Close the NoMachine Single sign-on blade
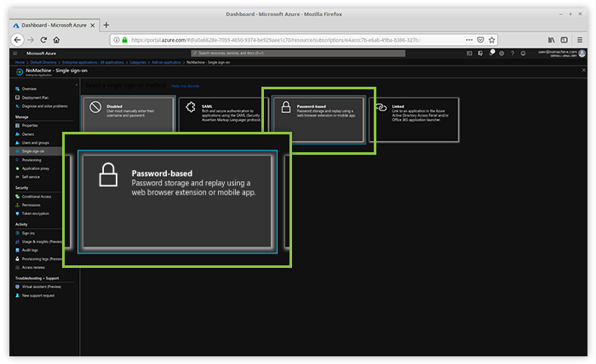 (x=584, y=71)
